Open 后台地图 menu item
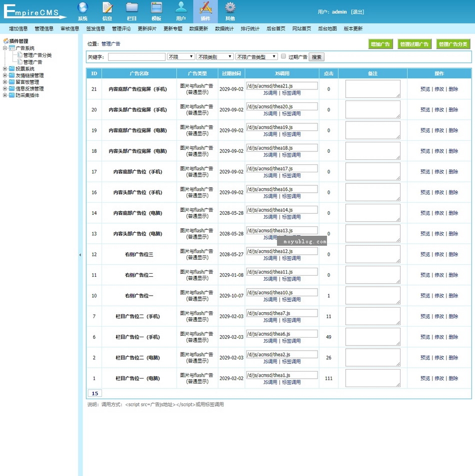 click(x=327, y=28)
